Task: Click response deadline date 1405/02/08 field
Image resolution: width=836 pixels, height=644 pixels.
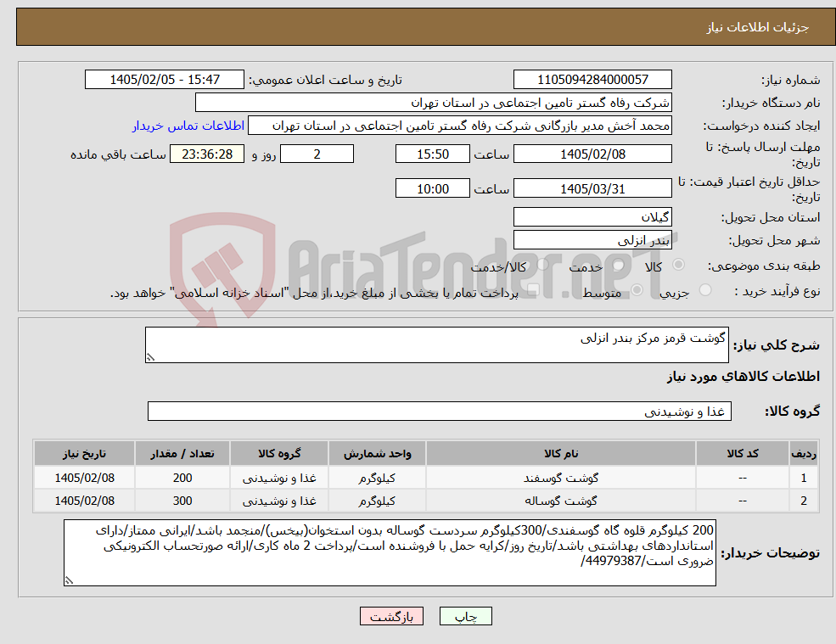Action: click(592, 154)
